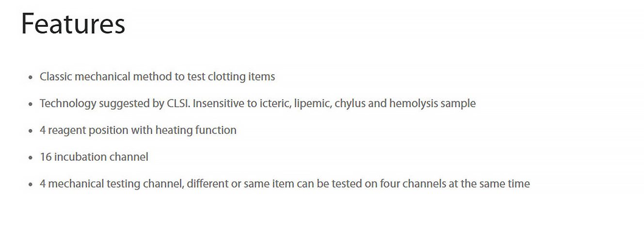Click the word 'icteric' in second bullet
The image size is (644, 245).
click(x=274, y=103)
